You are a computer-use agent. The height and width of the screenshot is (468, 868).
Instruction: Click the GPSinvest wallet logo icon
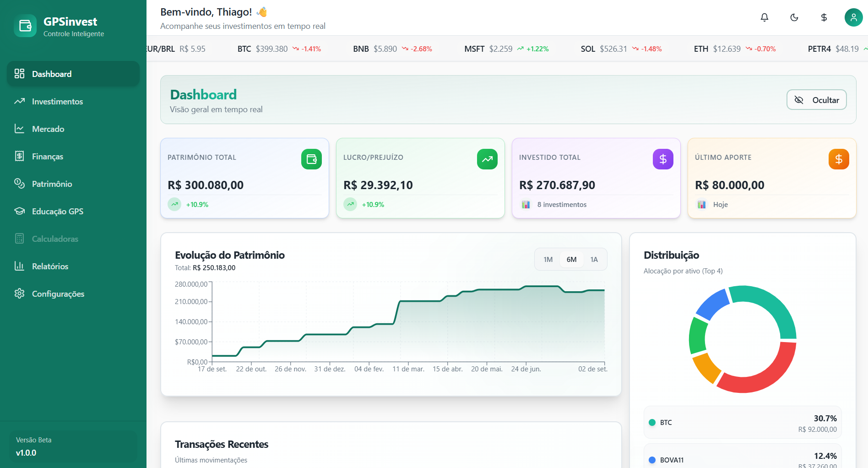(25, 26)
